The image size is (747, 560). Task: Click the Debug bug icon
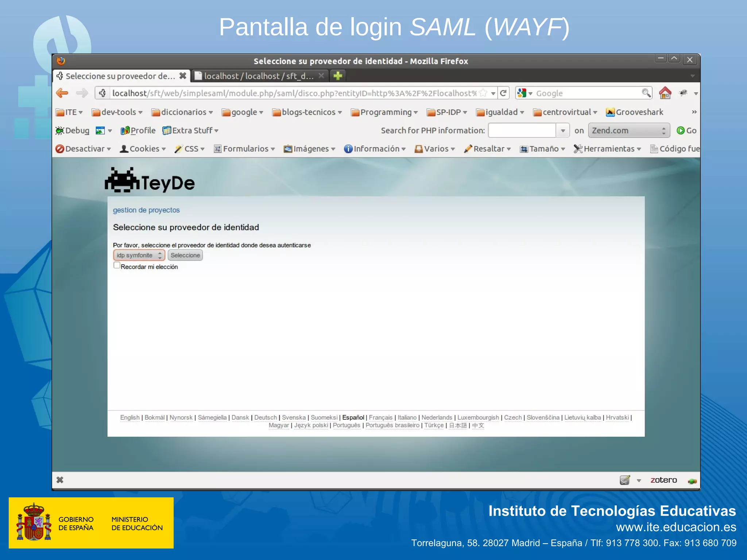[60, 131]
